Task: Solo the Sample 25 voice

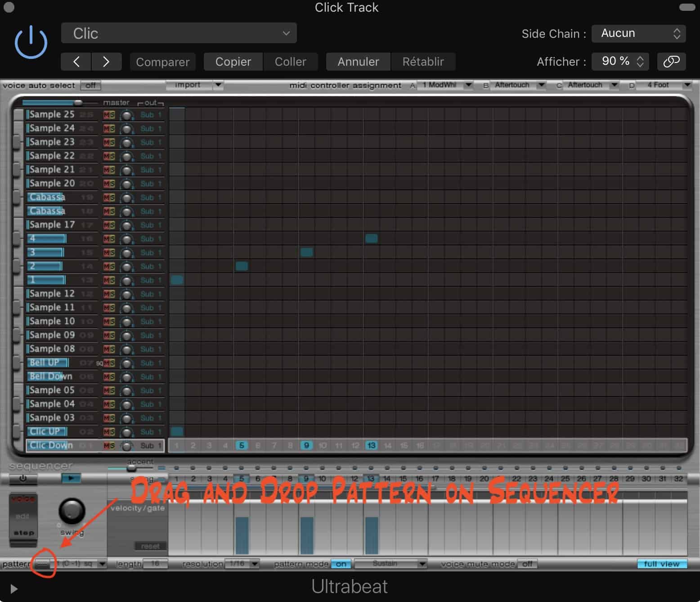Action: (x=112, y=115)
